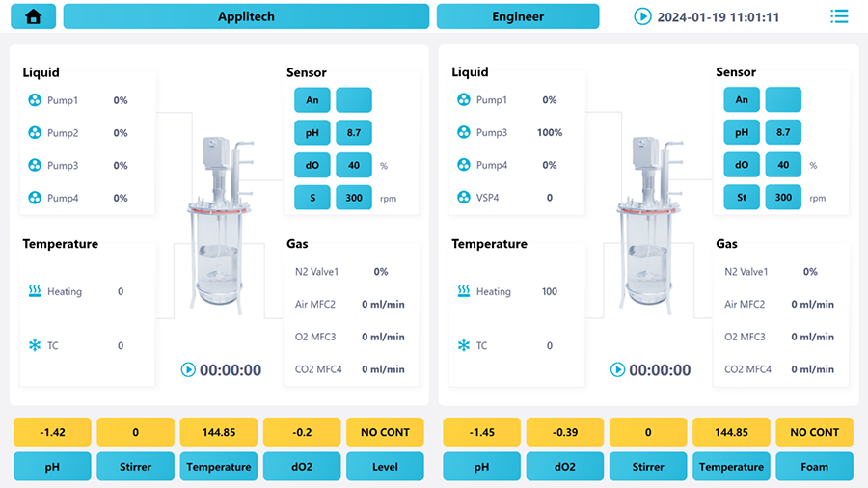Click right reactor Pump3 fan icon
The height and width of the screenshot is (488, 868).
point(464,133)
